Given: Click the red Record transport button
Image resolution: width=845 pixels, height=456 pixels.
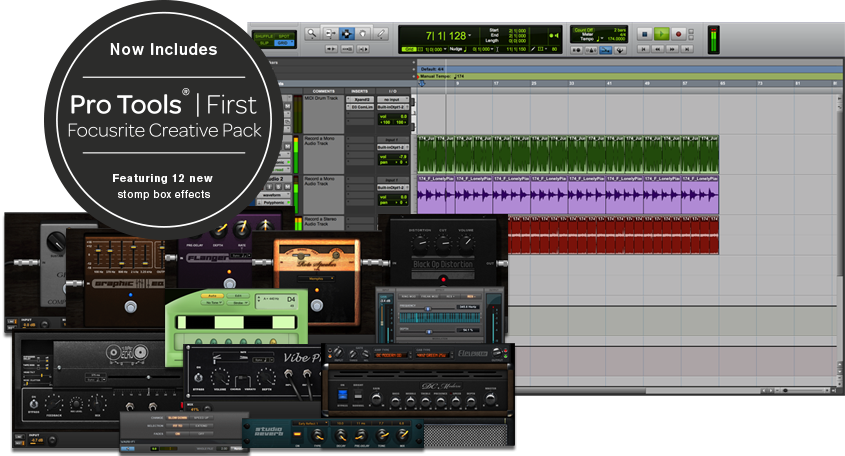Looking at the screenshot, I should [678, 34].
